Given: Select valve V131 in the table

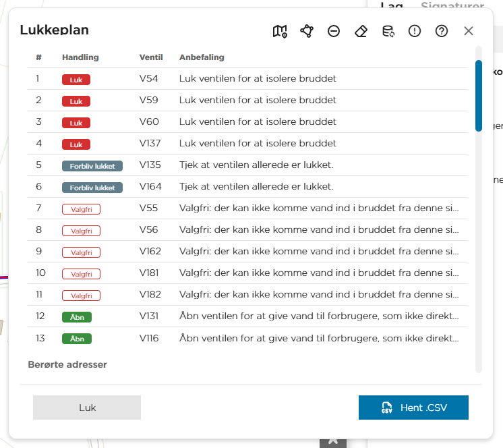Looking at the screenshot, I should pyautogui.click(x=149, y=316).
